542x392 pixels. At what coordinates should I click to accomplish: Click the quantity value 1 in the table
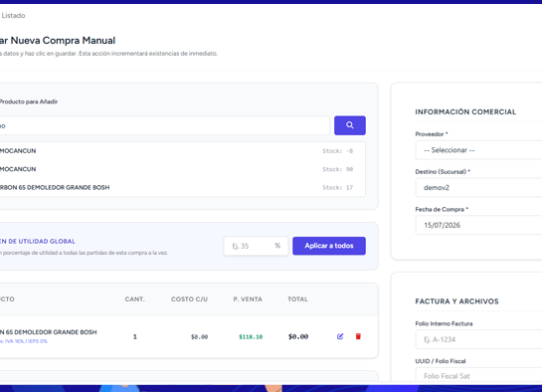coord(135,336)
